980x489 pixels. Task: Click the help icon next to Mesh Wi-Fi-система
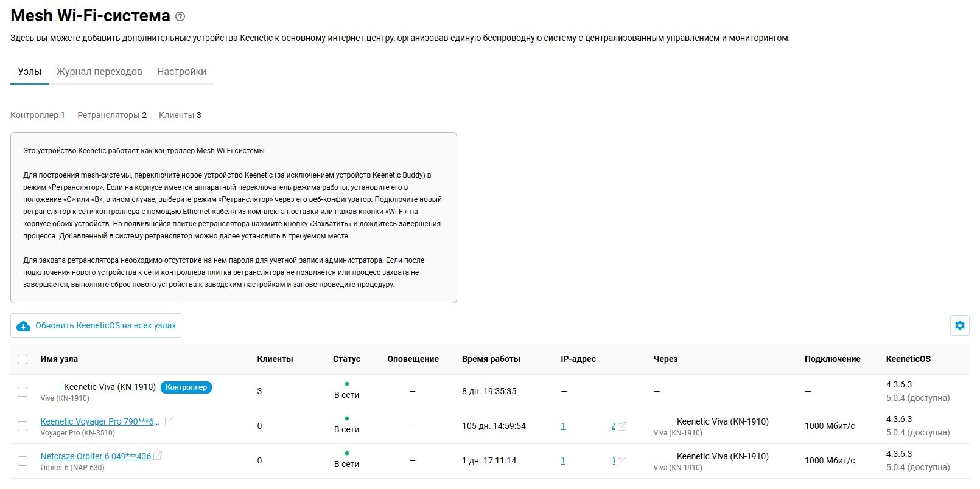[x=180, y=16]
